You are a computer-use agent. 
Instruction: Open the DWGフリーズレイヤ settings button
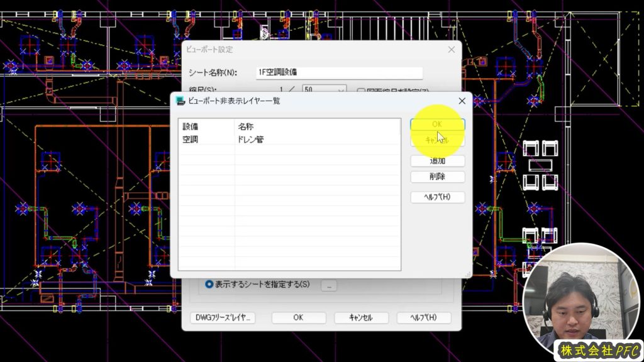click(222, 318)
